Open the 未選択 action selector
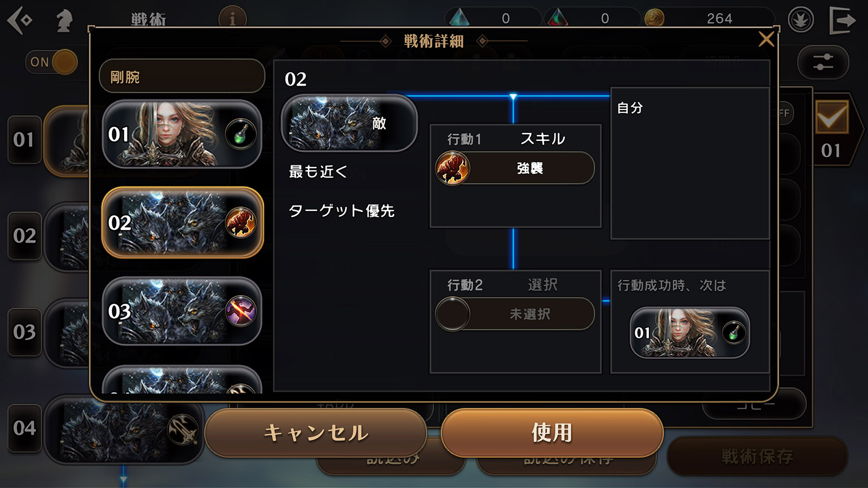Image resolution: width=868 pixels, height=488 pixels. 515,314
